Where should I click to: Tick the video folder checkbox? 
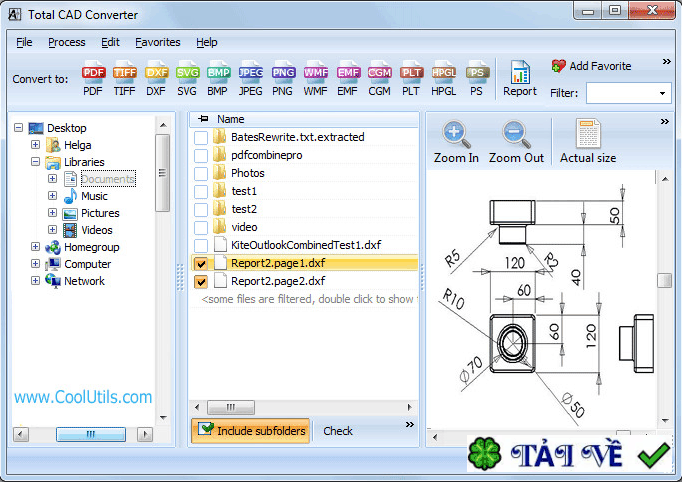pos(201,228)
